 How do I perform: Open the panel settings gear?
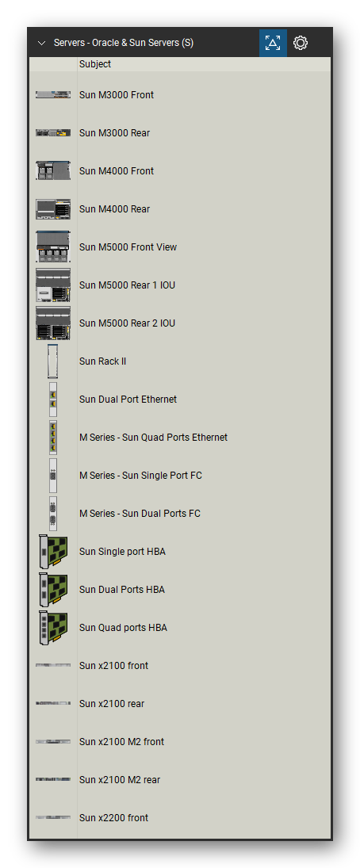pos(301,43)
